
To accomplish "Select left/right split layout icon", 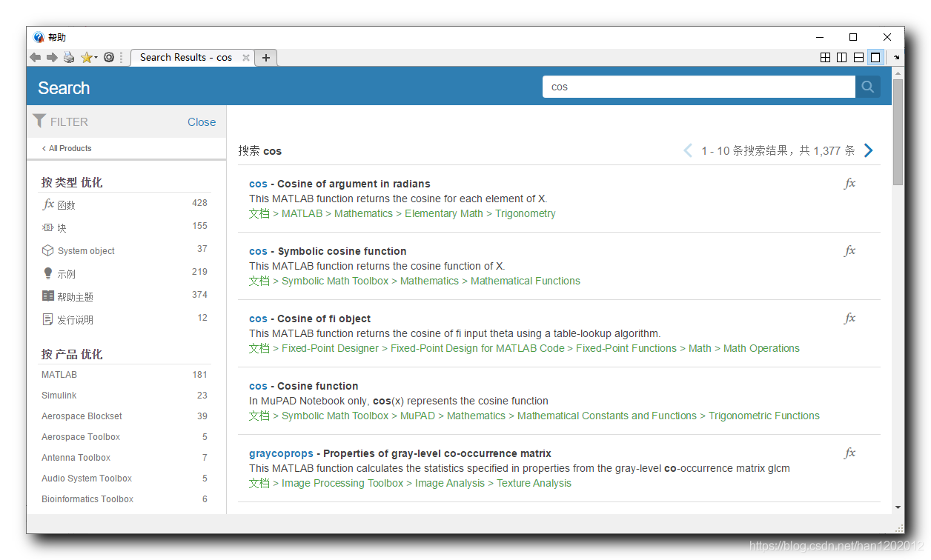I will tap(841, 58).
